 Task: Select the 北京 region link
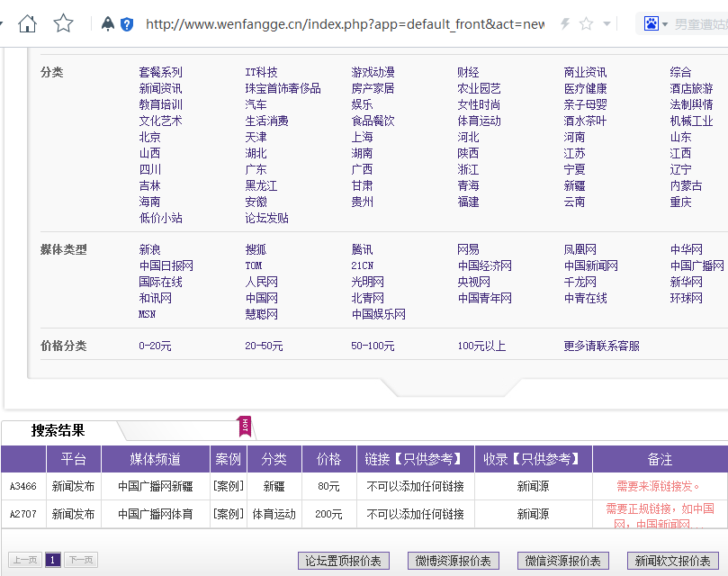pos(150,138)
